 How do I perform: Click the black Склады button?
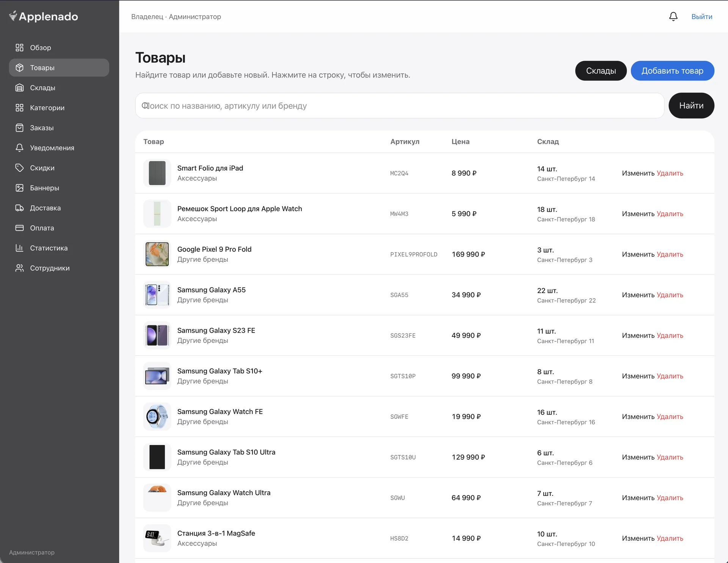pos(601,71)
